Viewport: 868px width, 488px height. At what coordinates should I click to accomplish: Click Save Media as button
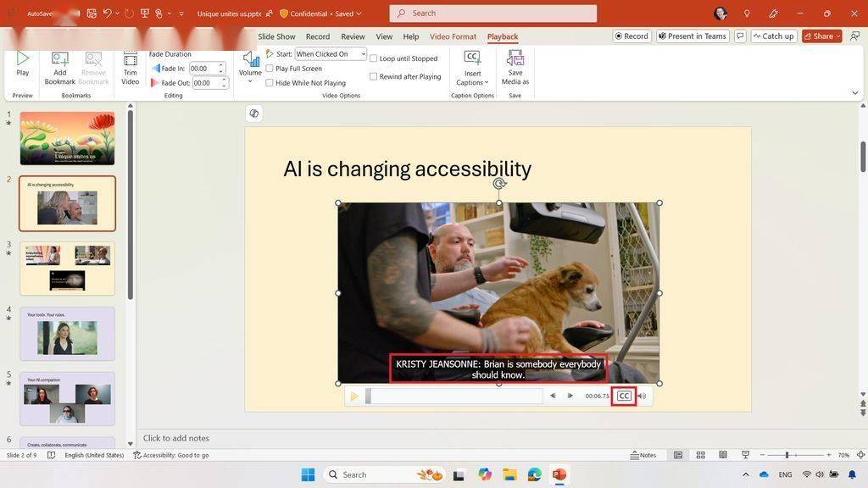515,68
